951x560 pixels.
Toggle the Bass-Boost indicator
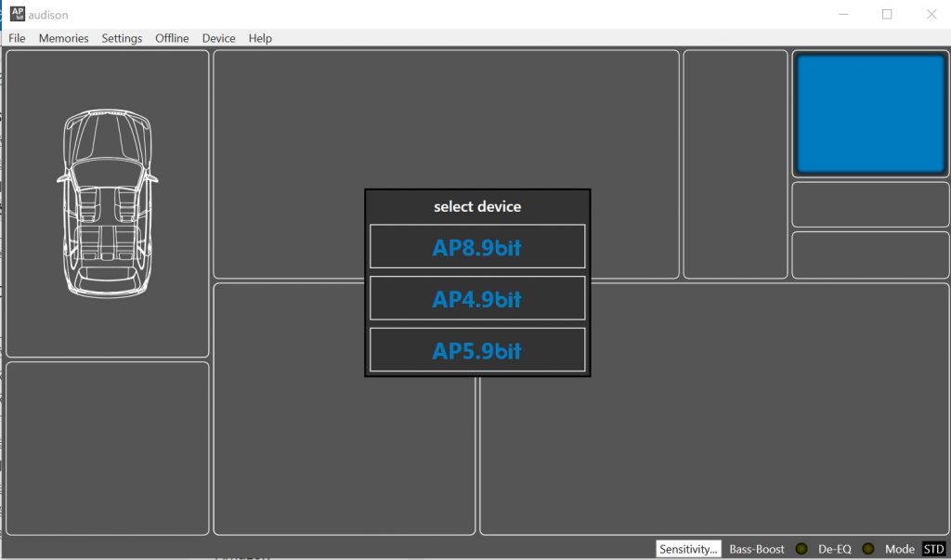801,549
